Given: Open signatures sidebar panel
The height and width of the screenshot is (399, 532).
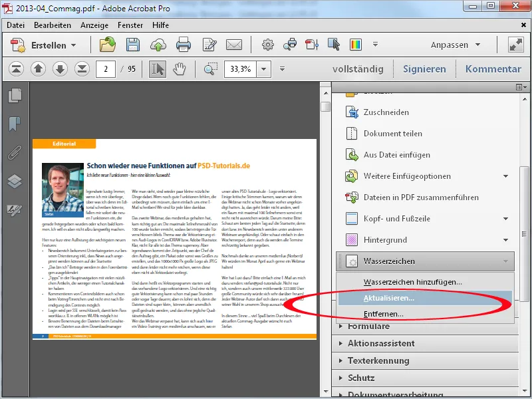Looking at the screenshot, I should (x=15, y=210).
